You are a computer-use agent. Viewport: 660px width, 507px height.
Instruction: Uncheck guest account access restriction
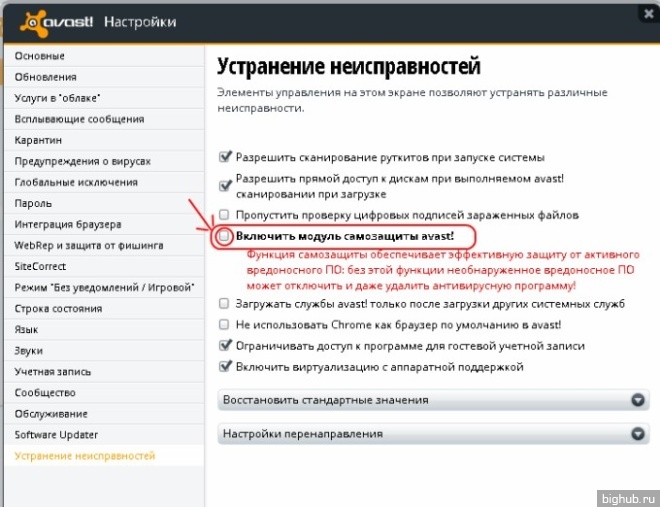pos(226,346)
